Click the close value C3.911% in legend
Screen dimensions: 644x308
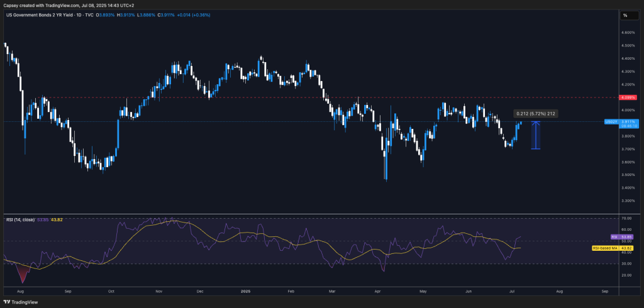click(164, 15)
